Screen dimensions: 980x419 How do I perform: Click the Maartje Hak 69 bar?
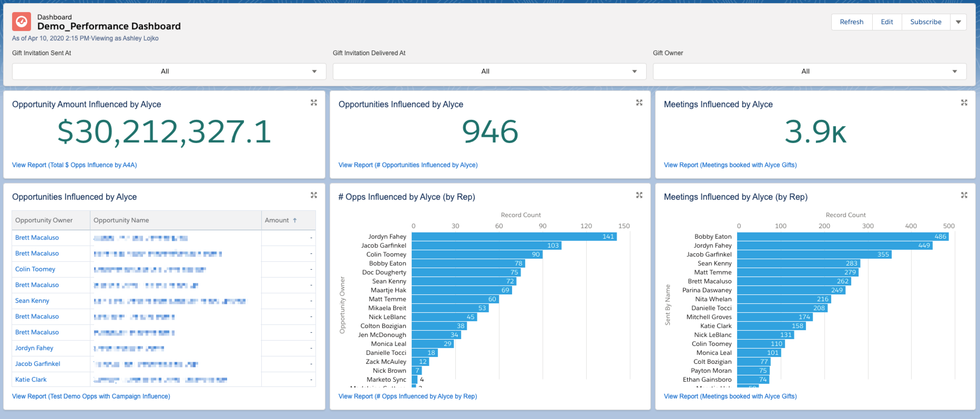click(462, 290)
